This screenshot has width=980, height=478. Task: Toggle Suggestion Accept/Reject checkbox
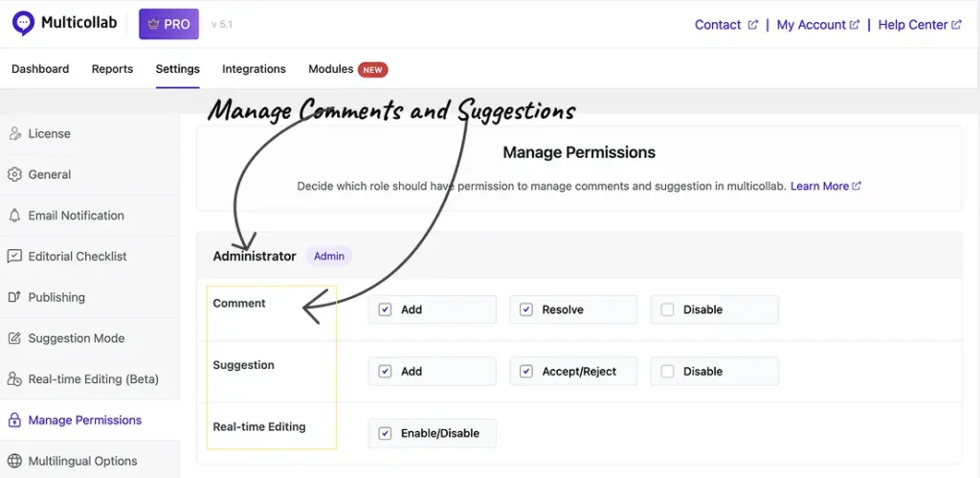[526, 372]
